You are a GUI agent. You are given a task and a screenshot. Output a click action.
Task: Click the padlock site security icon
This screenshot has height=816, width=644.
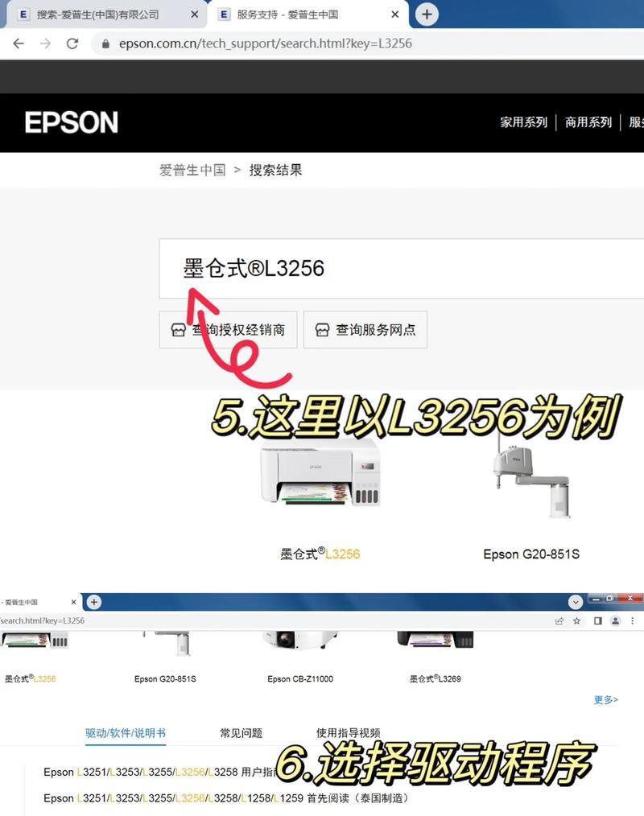[105, 43]
